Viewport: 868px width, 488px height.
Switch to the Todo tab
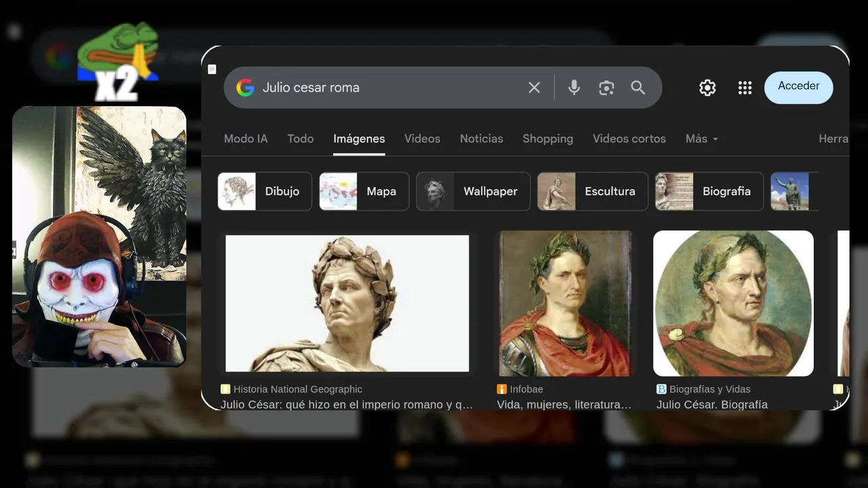click(x=300, y=138)
